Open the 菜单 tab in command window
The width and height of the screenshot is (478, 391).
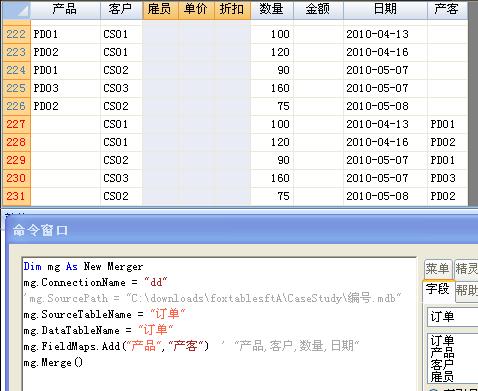coord(438,269)
